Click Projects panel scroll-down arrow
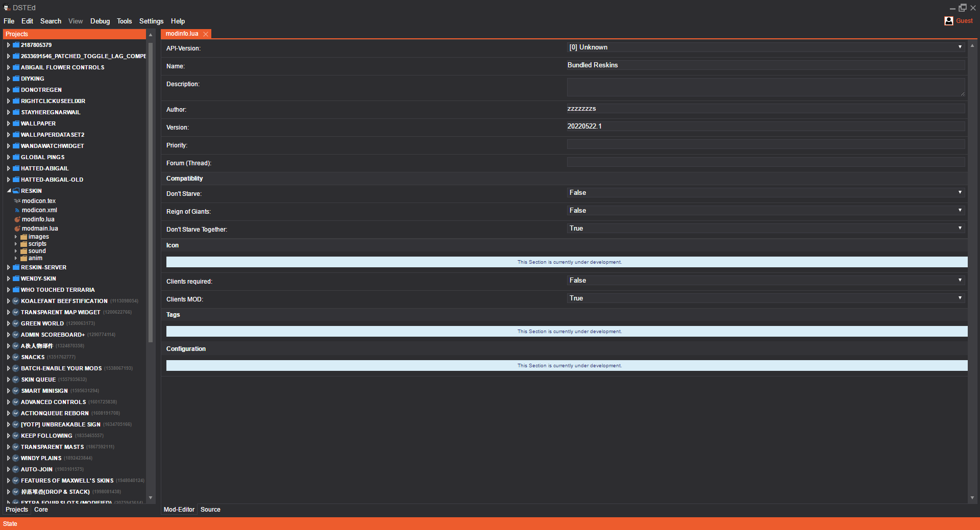The height and width of the screenshot is (530, 980). (151, 498)
